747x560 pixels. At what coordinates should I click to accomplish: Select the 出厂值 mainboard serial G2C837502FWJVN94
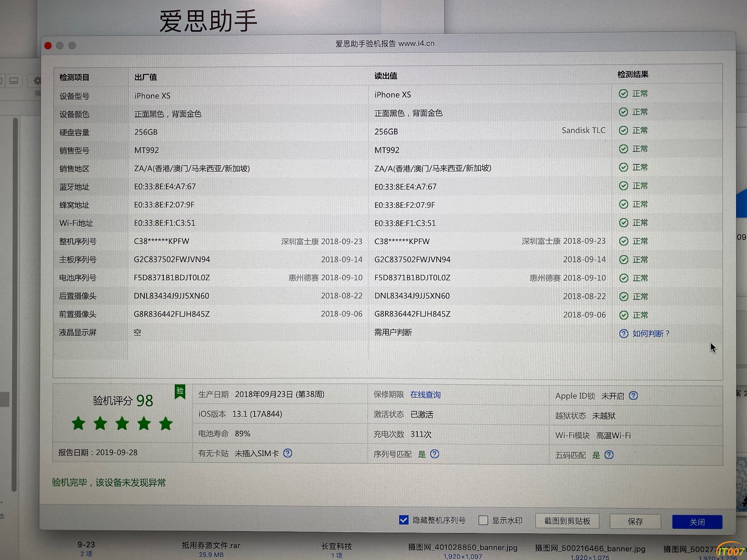[172, 260]
